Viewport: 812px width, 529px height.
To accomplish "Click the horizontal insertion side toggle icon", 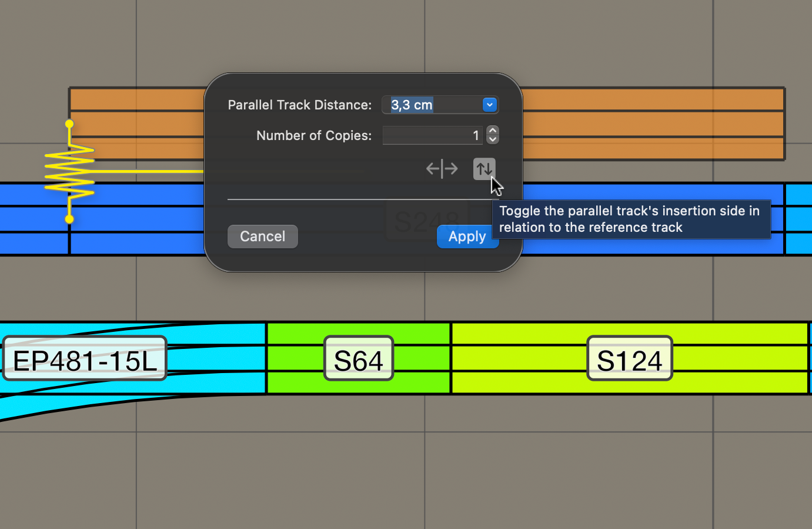I will [x=442, y=169].
